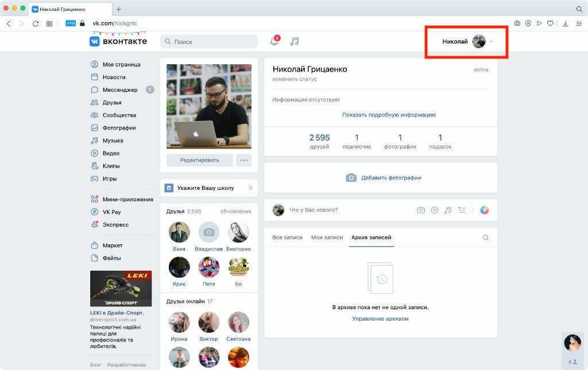Screen dimensions: 588x370
Task: Open the 1 подписчик counter
Action: (x=357, y=142)
